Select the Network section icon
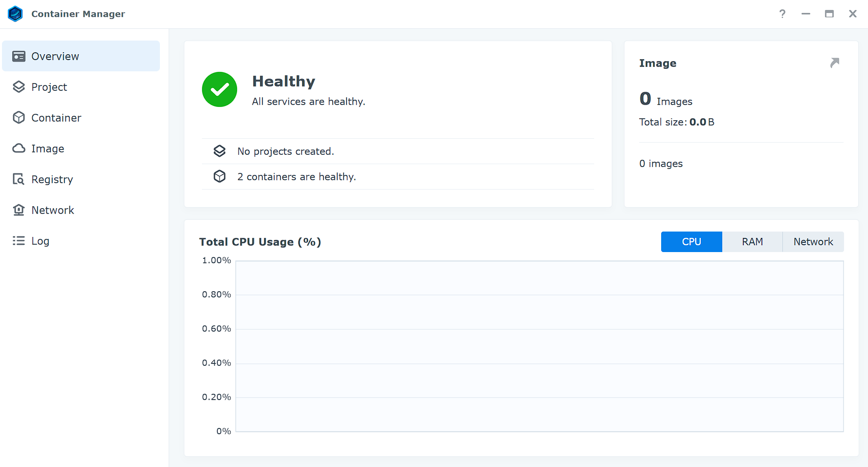The height and width of the screenshot is (467, 868). (x=19, y=210)
